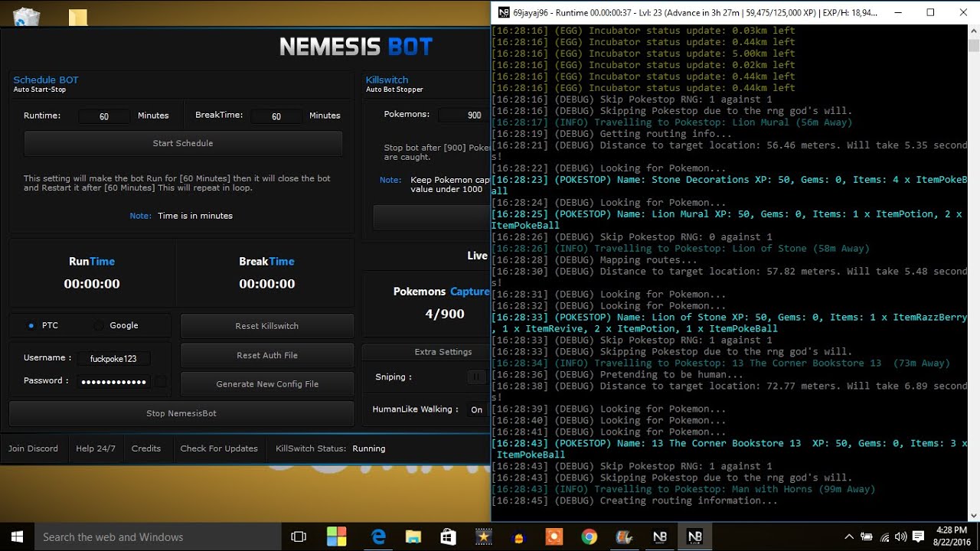Open the taskbar clock and date
Image resolution: width=980 pixels, height=551 pixels.
coord(951,536)
